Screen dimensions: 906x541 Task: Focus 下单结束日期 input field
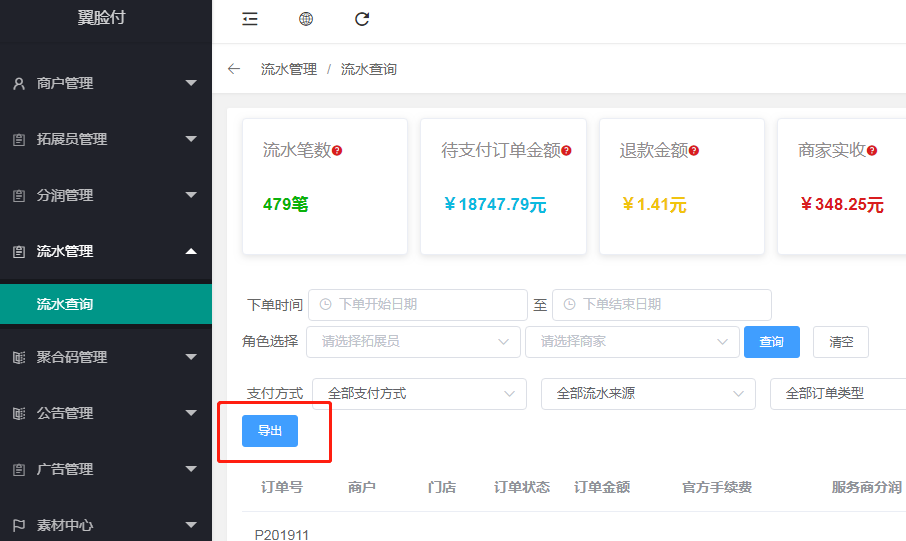coord(662,305)
